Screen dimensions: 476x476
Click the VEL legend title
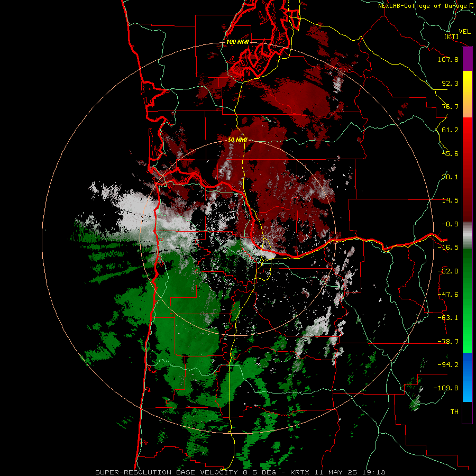tap(464, 32)
